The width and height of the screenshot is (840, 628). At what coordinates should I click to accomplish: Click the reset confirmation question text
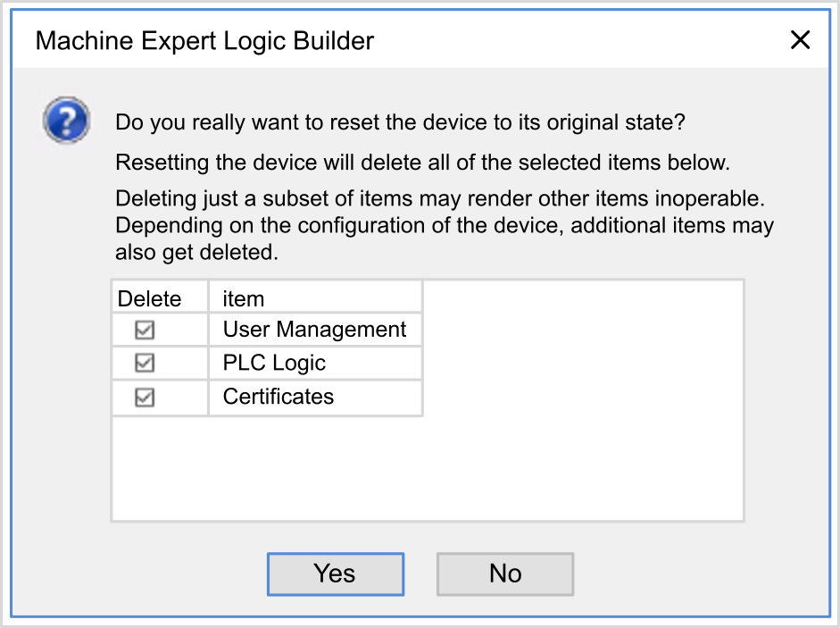400,121
